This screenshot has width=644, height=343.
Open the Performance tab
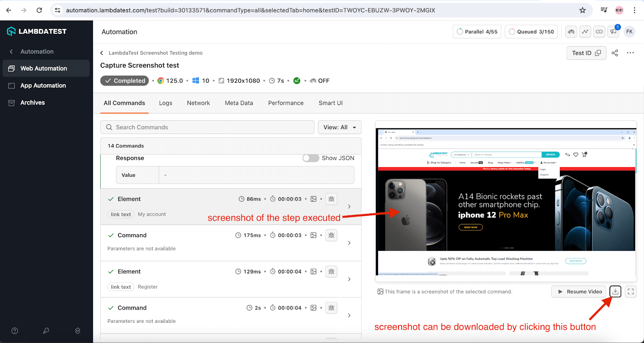pyautogui.click(x=286, y=103)
